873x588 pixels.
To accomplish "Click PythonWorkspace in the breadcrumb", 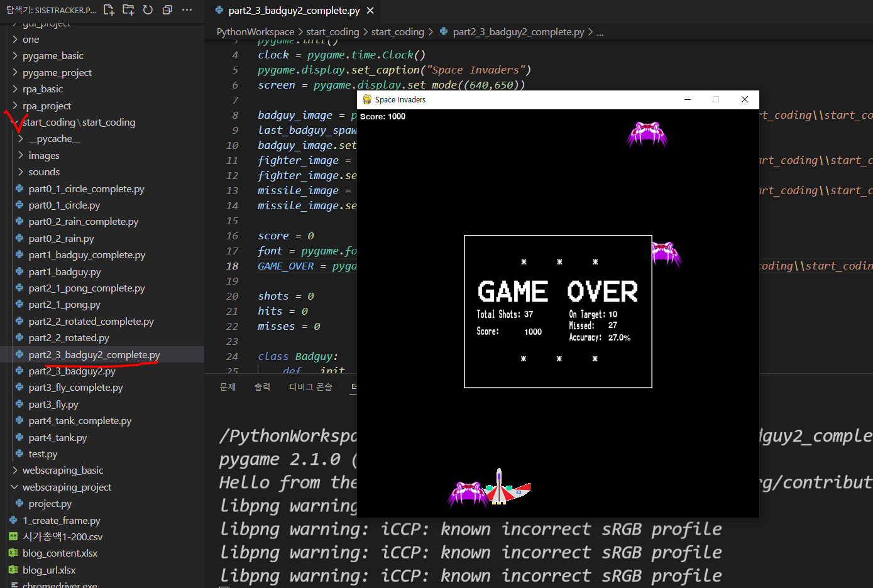I will pos(255,31).
